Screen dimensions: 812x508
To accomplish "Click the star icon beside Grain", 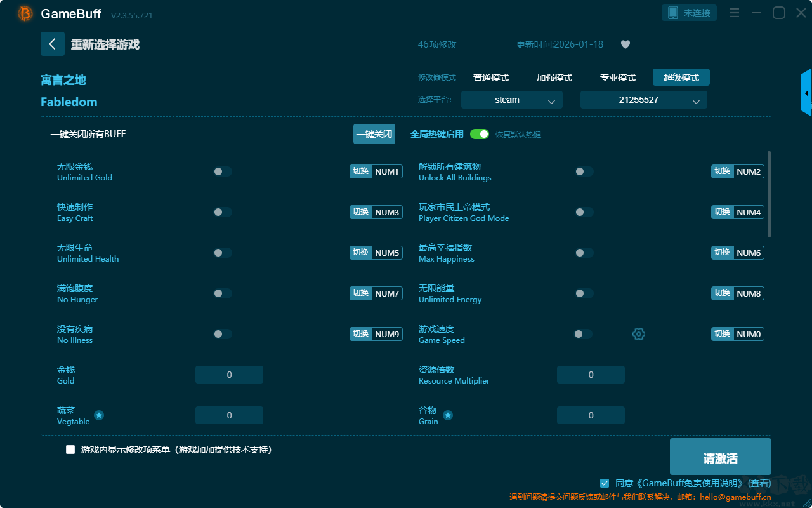I will tap(448, 415).
